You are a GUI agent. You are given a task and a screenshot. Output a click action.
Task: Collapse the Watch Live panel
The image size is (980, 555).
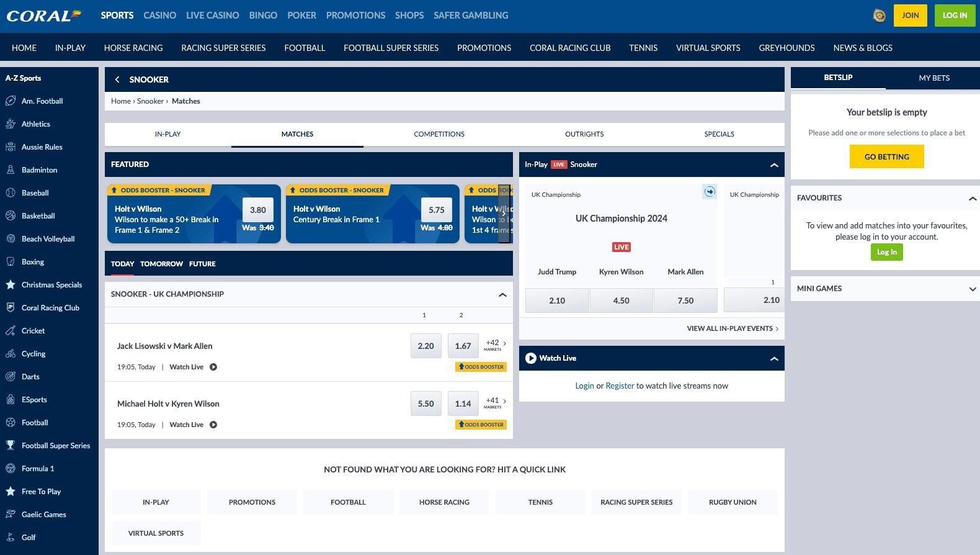point(774,358)
